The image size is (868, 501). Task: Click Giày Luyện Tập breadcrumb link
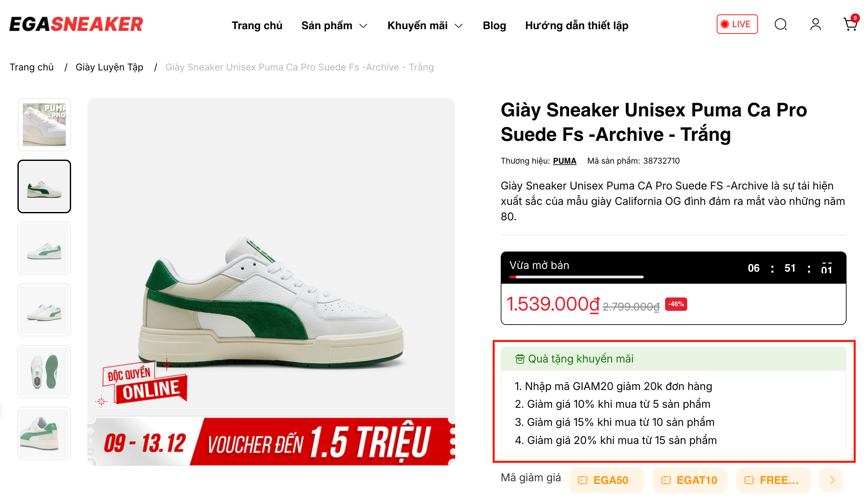[109, 67]
